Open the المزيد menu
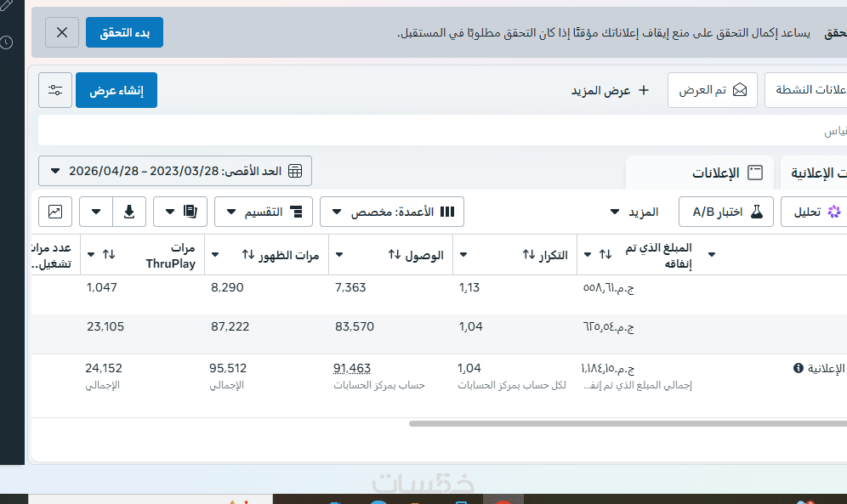Image resolution: width=847 pixels, height=504 pixels. pos(634,212)
